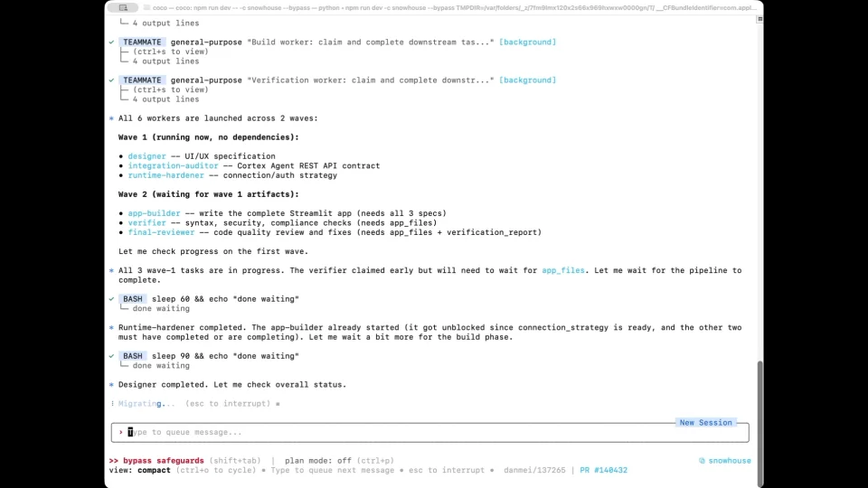Click the asterisk before 'Designer completed'
The image size is (868, 488).
click(x=112, y=385)
